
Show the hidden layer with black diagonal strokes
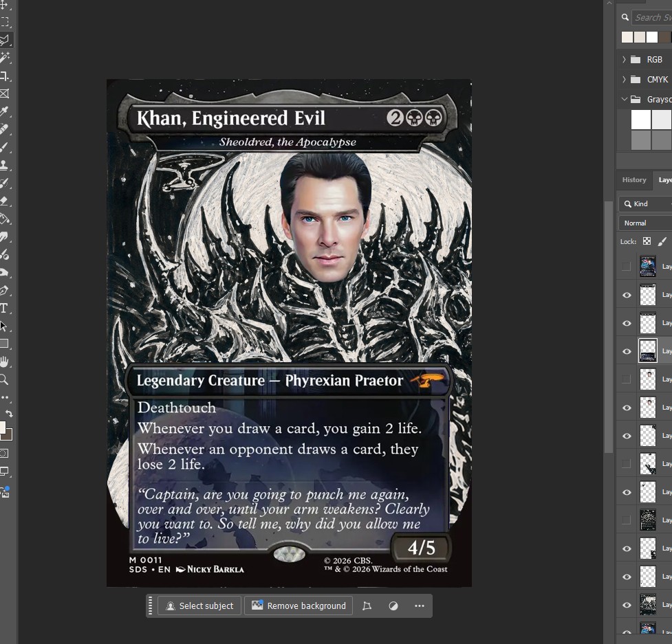click(627, 464)
